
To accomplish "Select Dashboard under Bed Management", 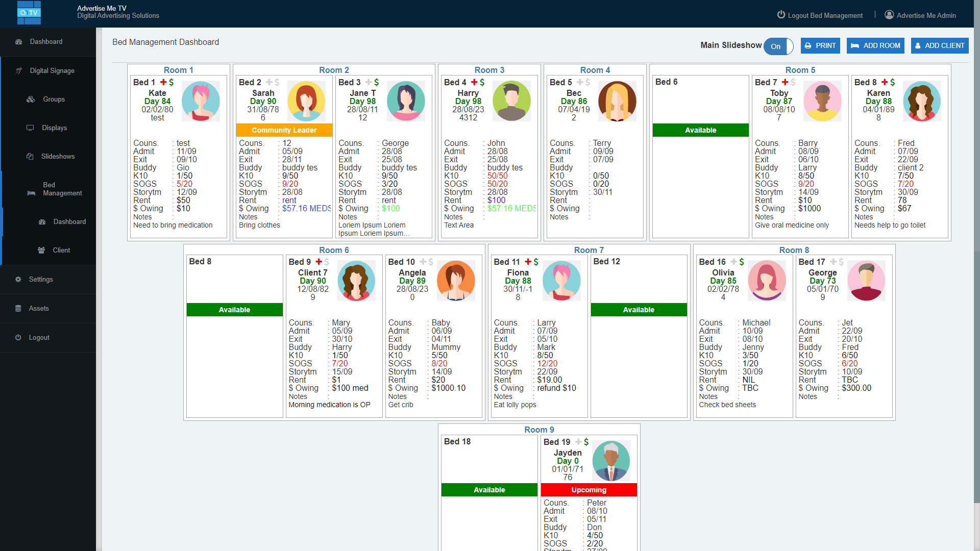I will [41, 221].
